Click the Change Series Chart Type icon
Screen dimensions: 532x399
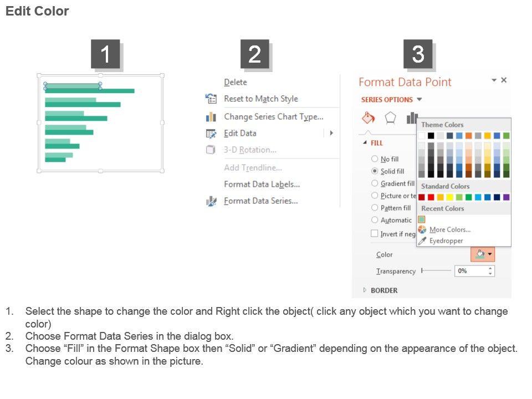coord(211,117)
